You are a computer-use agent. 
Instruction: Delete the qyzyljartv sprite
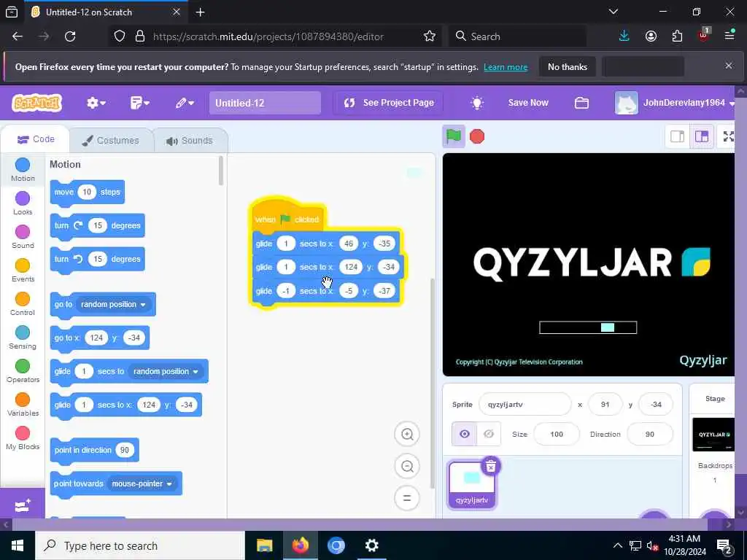[x=490, y=466]
